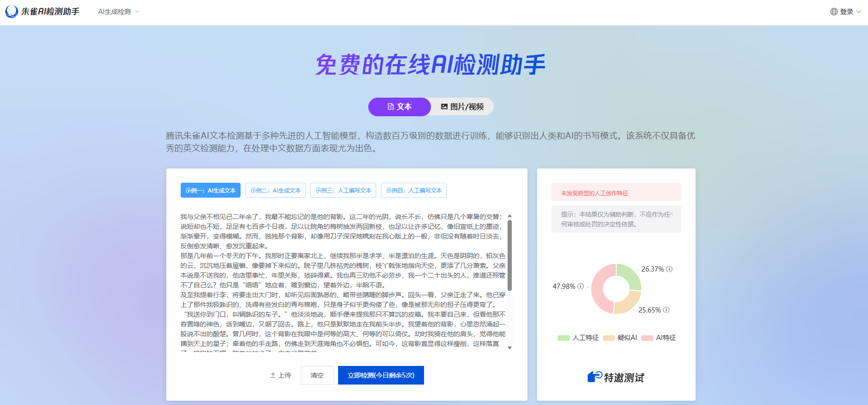Image resolution: width=868 pixels, height=405 pixels.
Task: Click the globe language icon
Action: coord(834,12)
